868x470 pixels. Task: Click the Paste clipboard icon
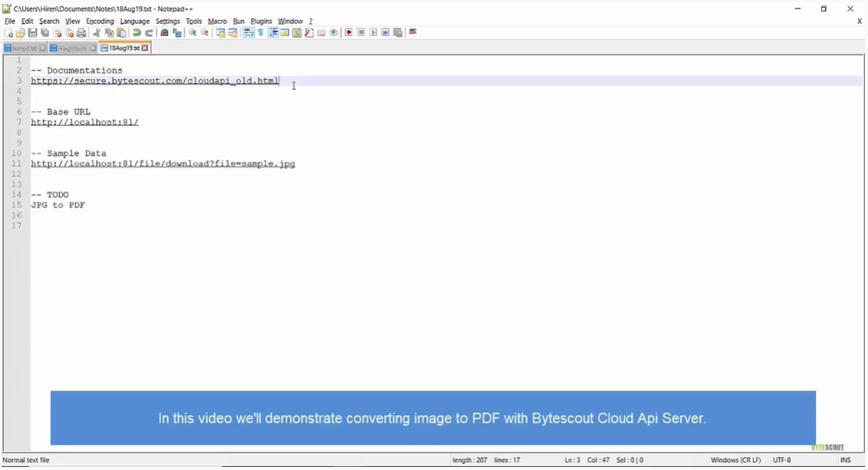point(121,33)
